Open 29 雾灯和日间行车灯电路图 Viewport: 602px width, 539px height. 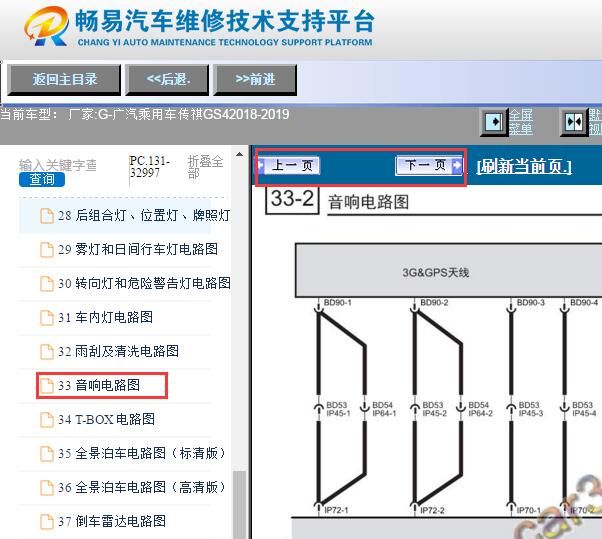click(138, 249)
